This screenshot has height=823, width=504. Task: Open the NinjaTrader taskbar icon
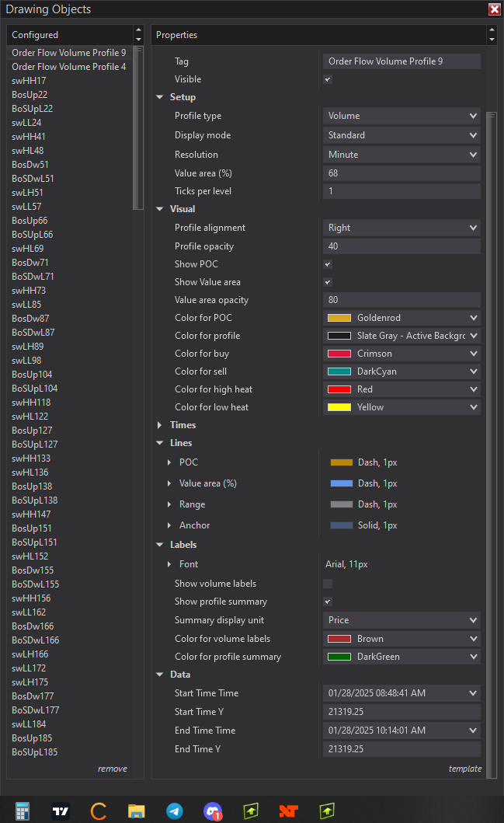pyautogui.click(x=289, y=811)
